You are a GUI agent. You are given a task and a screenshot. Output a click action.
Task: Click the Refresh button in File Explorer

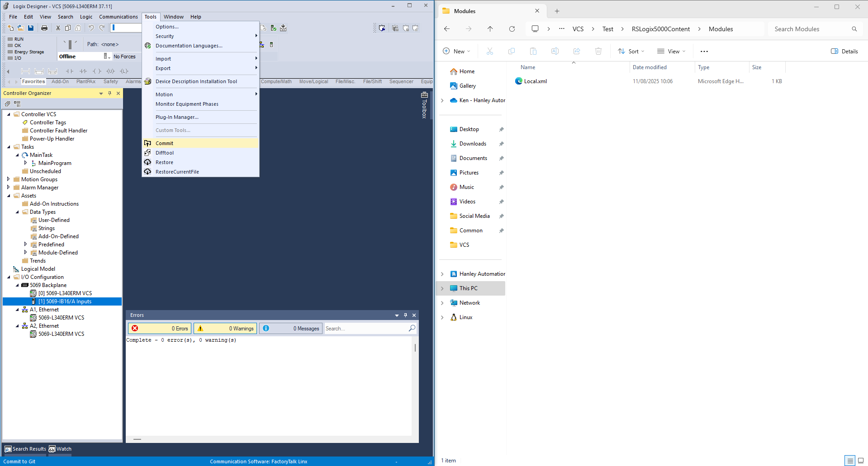tap(512, 29)
